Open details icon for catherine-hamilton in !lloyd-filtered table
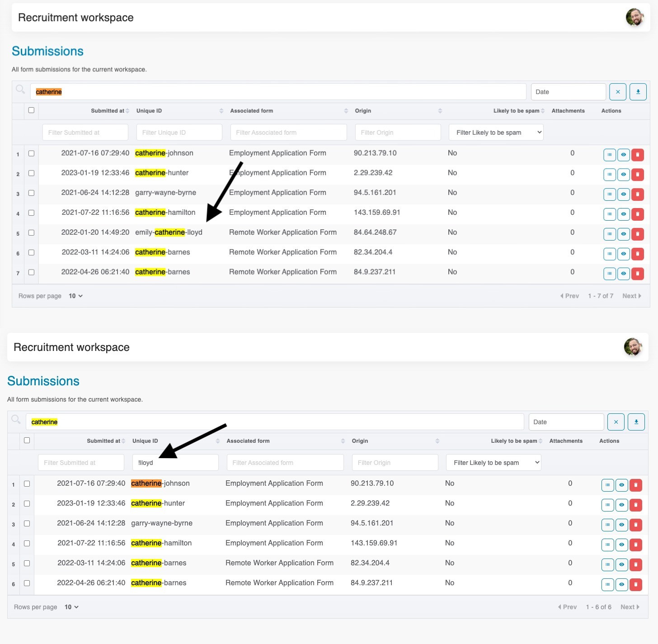Image resolution: width=658 pixels, height=644 pixels. click(x=608, y=545)
